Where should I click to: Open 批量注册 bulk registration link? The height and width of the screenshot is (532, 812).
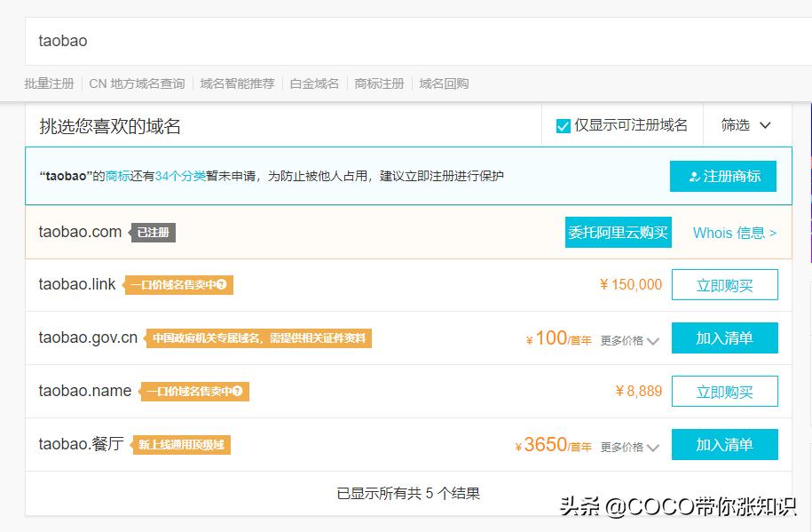click(49, 83)
